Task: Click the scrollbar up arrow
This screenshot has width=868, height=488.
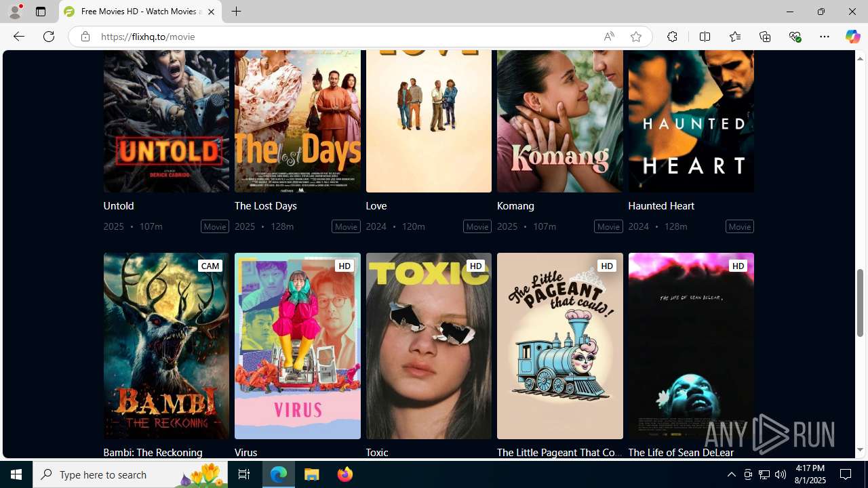Action: click(860, 58)
